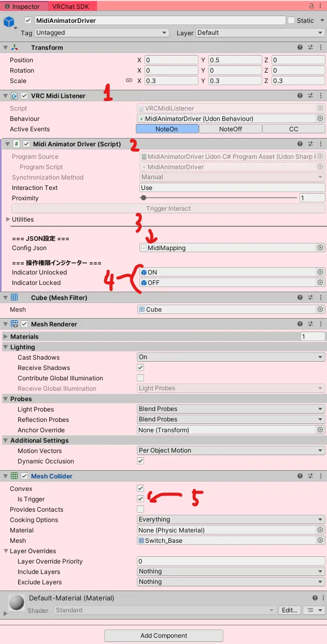Click object picker for Config Json field
Screen dimensions: 327x644
(x=320, y=248)
